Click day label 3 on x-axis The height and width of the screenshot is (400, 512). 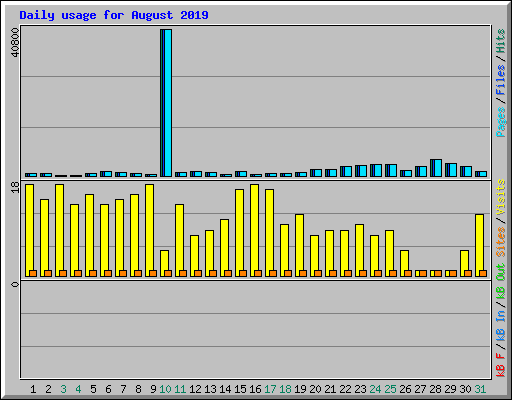pos(63,389)
